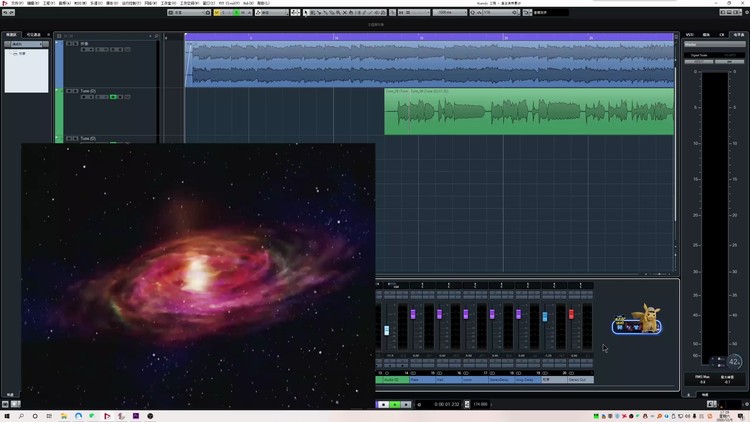750x422 pixels.
Task: Click the Master label in meter panel
Action: [692, 45]
